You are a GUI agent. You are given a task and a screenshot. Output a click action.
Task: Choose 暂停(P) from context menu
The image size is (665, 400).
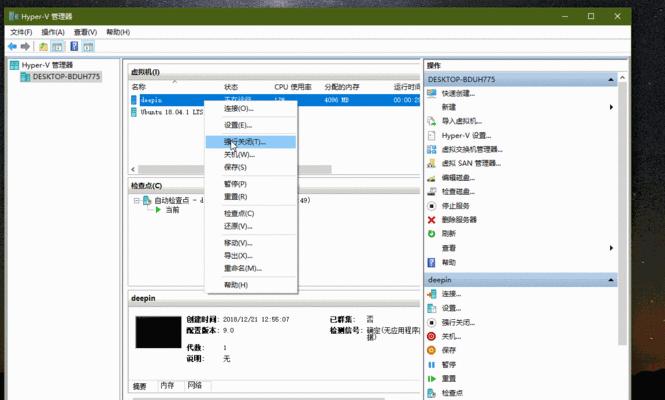[251, 184]
